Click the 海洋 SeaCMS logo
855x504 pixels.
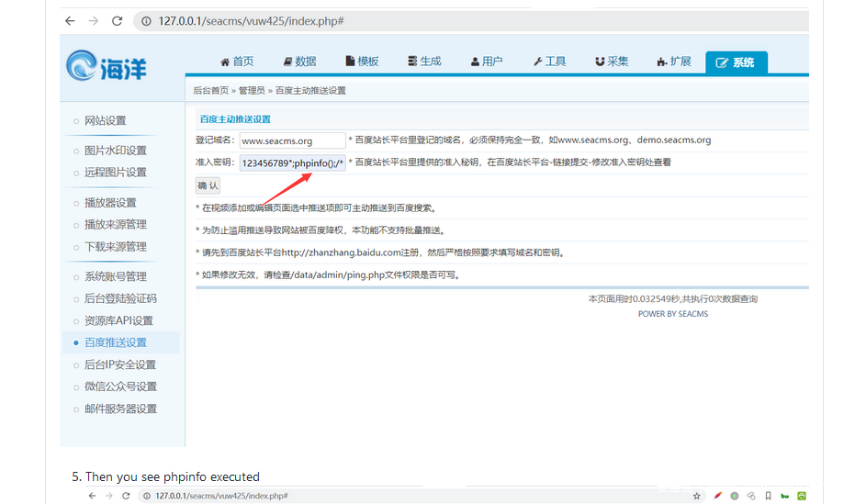tap(107, 66)
